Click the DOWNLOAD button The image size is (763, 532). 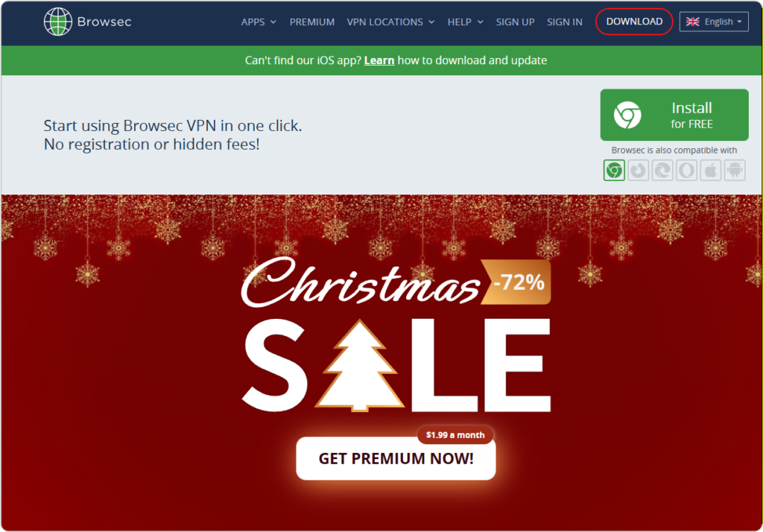point(634,22)
